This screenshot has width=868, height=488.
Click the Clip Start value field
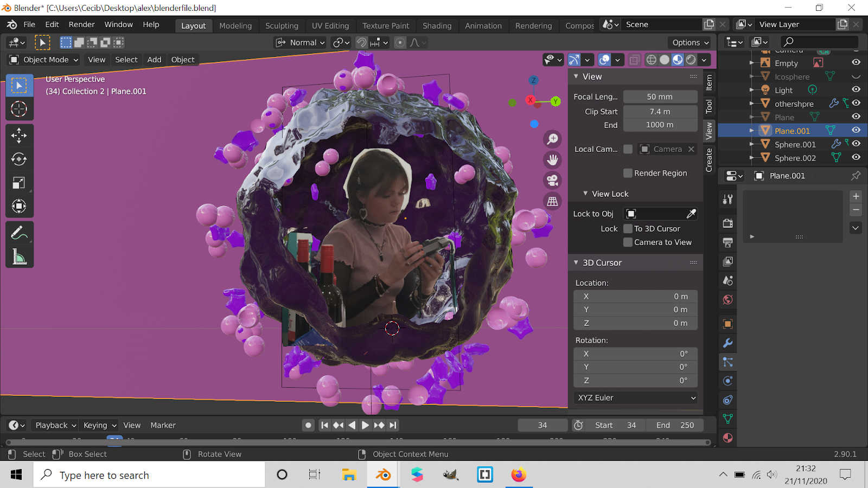pos(660,112)
